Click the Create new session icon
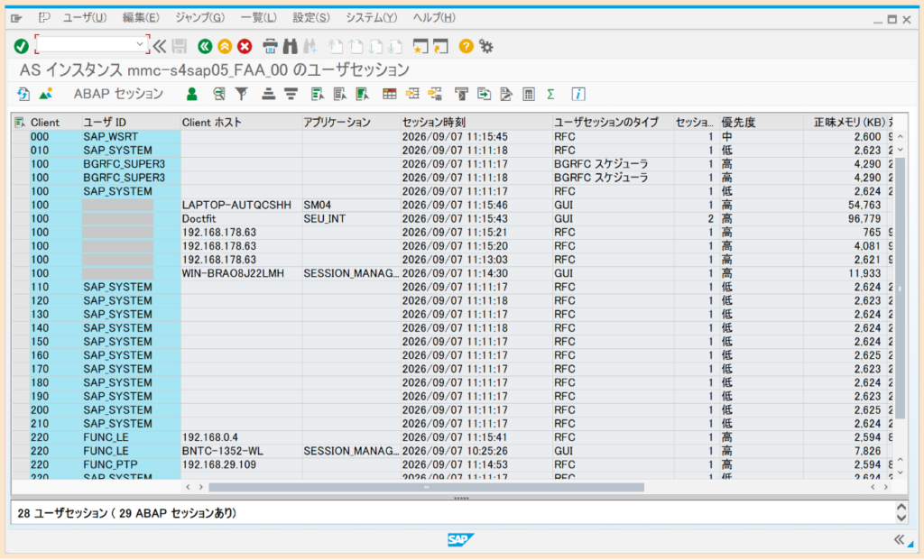The width and height of the screenshot is (924, 560). pos(420,46)
